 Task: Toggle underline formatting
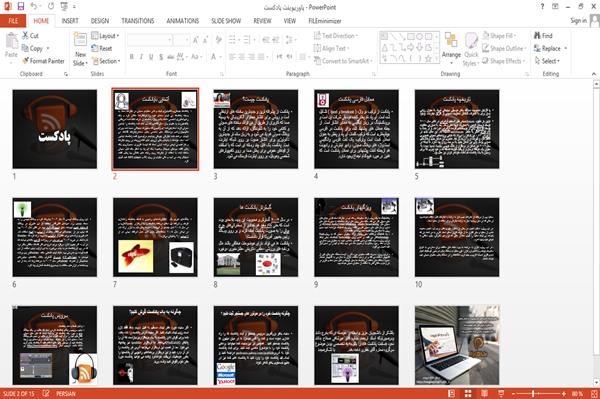pos(151,57)
